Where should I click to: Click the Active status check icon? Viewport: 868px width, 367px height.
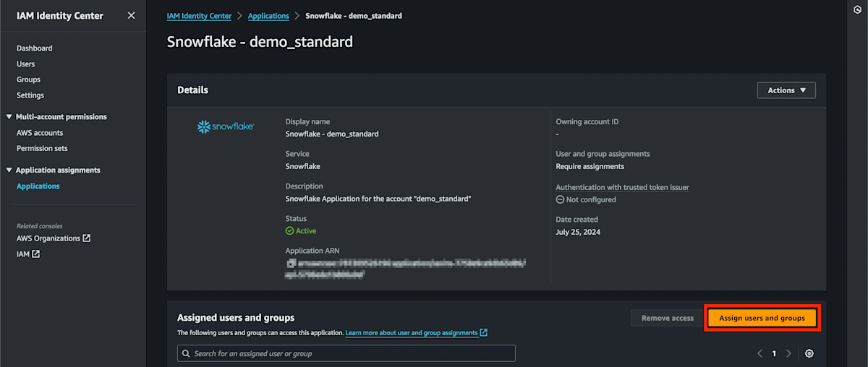(289, 231)
